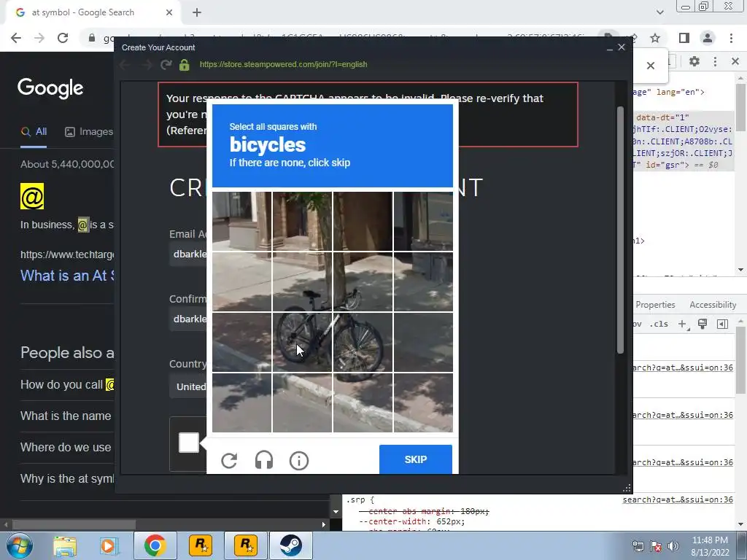Toggle the rendering emulation paintbrush icon
Screen dimensions: 747x560
coord(703,324)
